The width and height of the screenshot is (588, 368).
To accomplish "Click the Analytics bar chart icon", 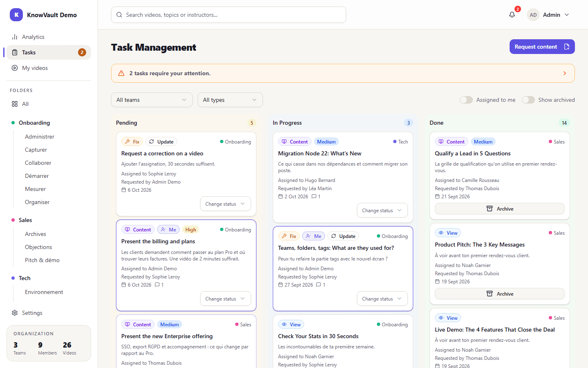I will (15, 37).
